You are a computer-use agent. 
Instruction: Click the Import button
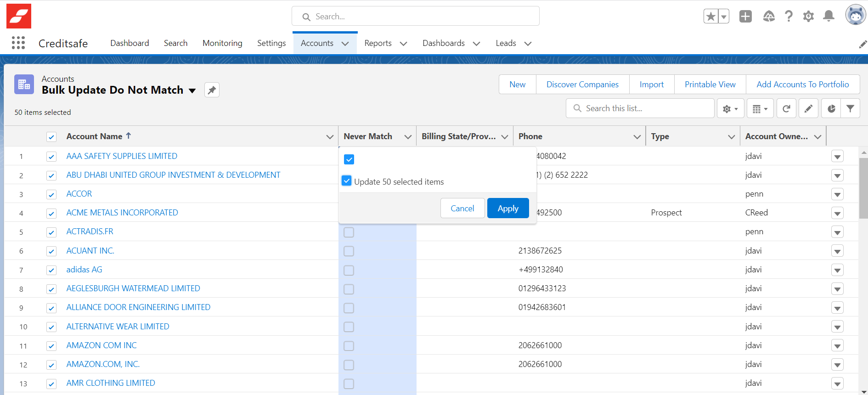tap(652, 85)
